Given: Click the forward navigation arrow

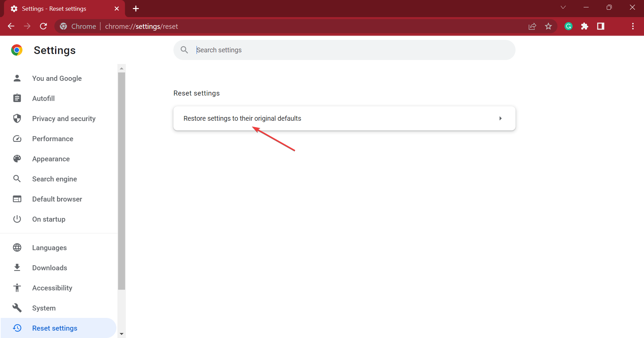Looking at the screenshot, I should [27, 26].
